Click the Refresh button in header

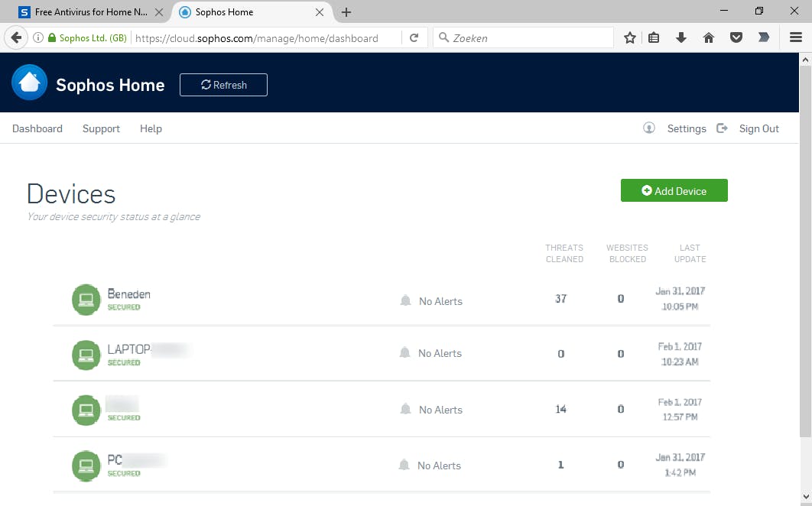(223, 85)
